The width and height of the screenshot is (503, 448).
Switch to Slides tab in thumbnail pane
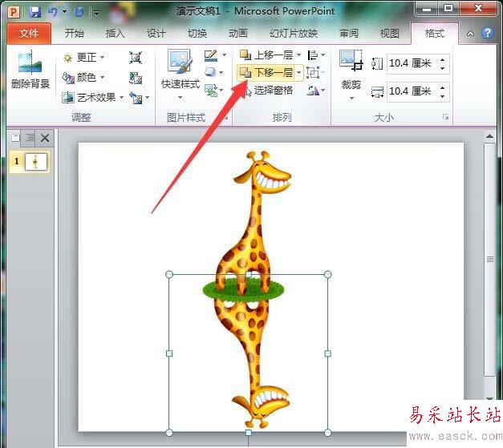tap(15, 138)
